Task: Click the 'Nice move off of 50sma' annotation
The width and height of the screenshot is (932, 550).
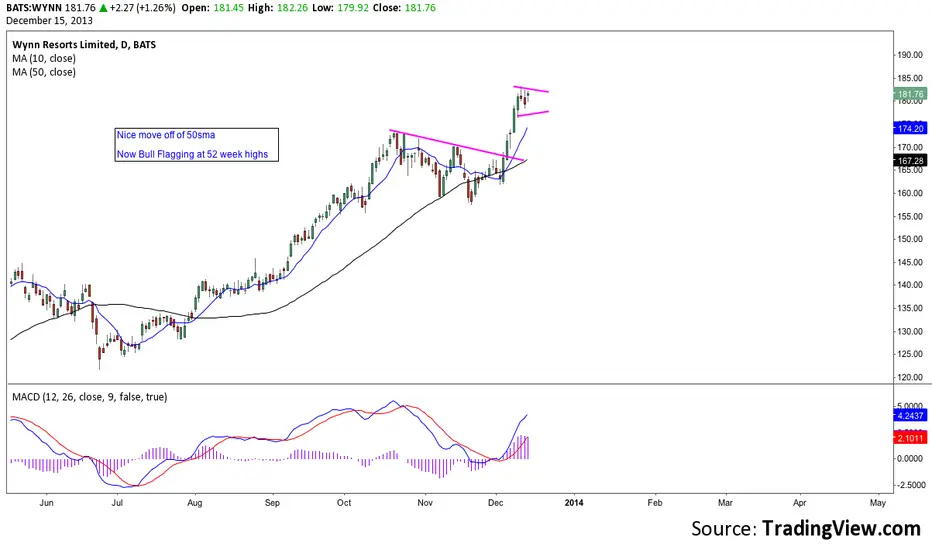Action: (x=166, y=135)
